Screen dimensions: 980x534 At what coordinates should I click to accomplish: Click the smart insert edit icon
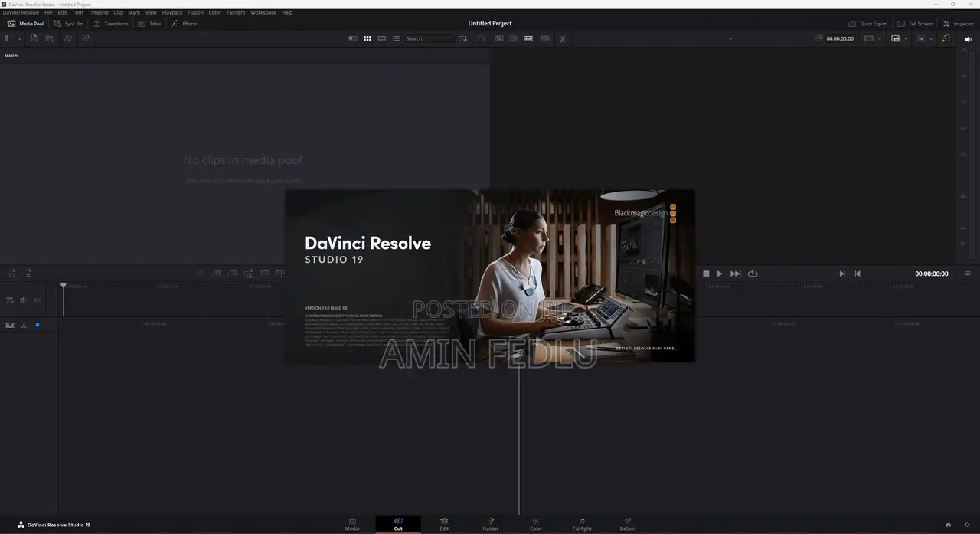pos(218,273)
